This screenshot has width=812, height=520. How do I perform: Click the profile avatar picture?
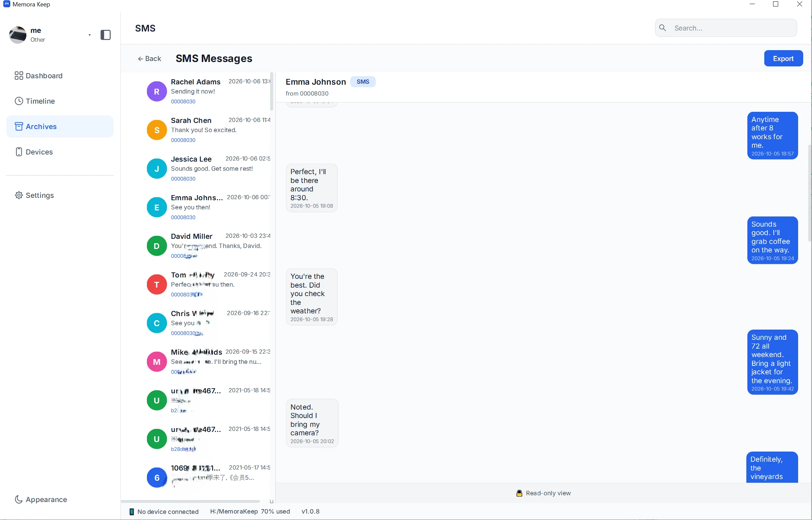[x=18, y=35]
